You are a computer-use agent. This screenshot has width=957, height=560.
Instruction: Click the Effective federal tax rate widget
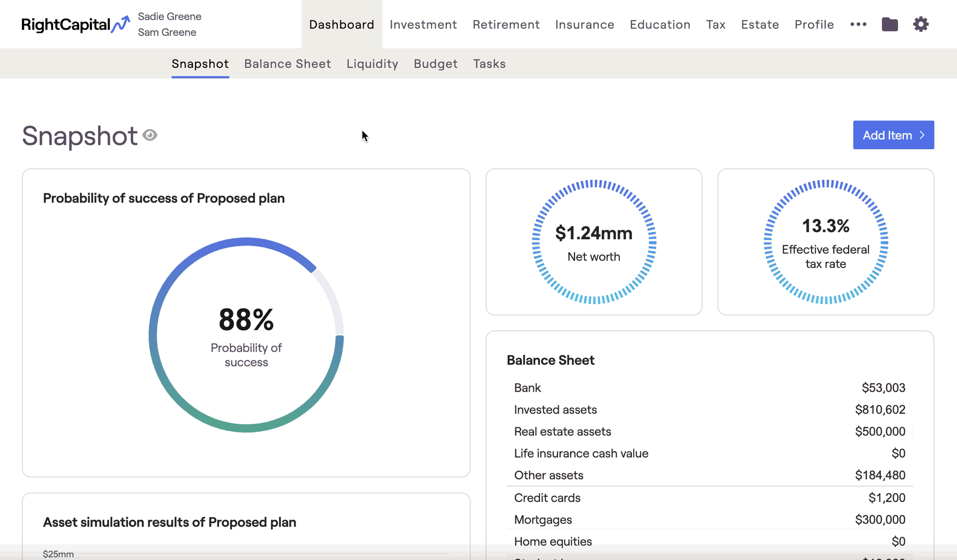click(x=825, y=242)
